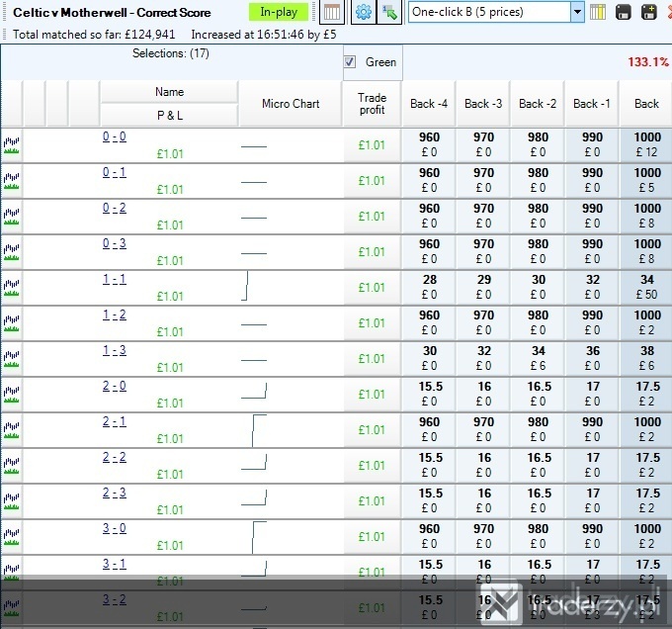Click the Name column header

(x=169, y=92)
